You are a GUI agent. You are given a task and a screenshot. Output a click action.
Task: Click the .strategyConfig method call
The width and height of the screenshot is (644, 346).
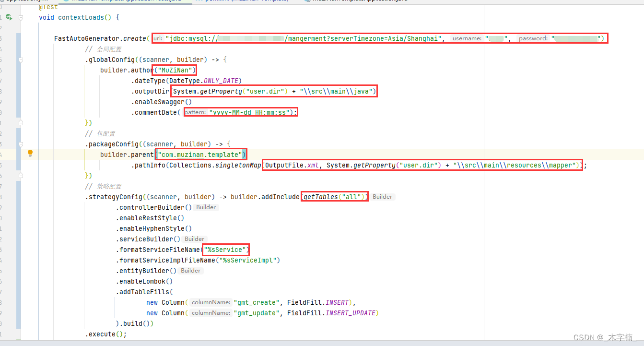click(114, 197)
